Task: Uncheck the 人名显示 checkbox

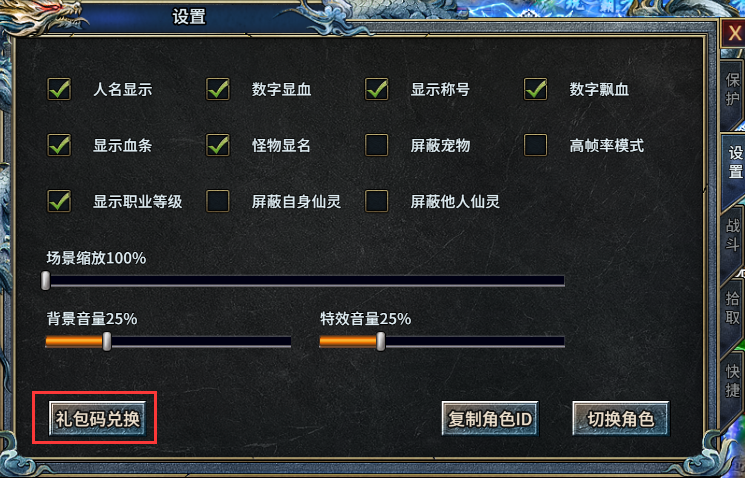Action: [59, 89]
